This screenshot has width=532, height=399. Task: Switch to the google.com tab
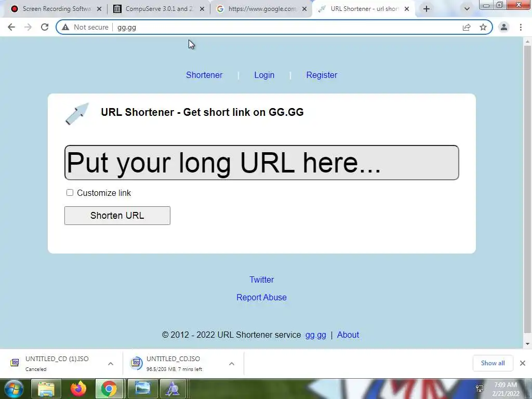(x=262, y=9)
